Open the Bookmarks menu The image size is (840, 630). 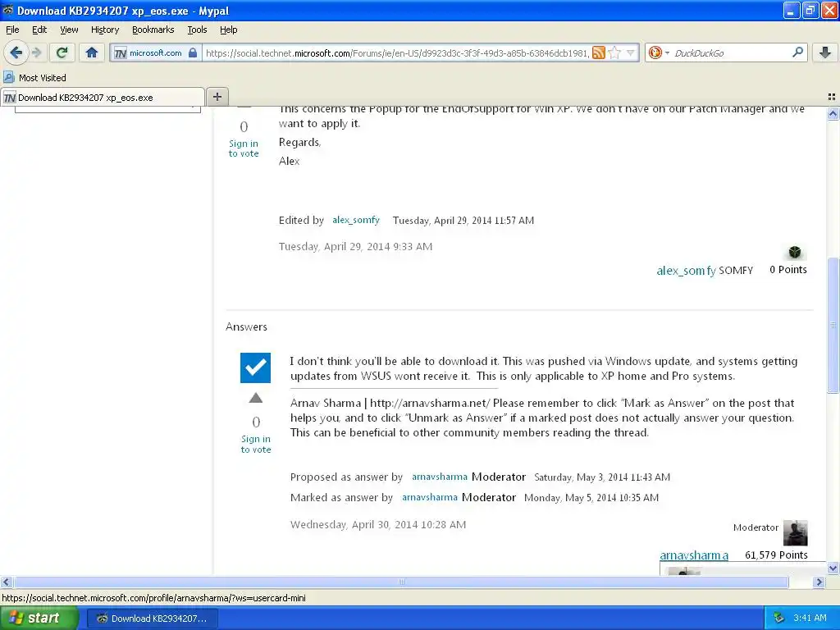pyautogui.click(x=153, y=30)
